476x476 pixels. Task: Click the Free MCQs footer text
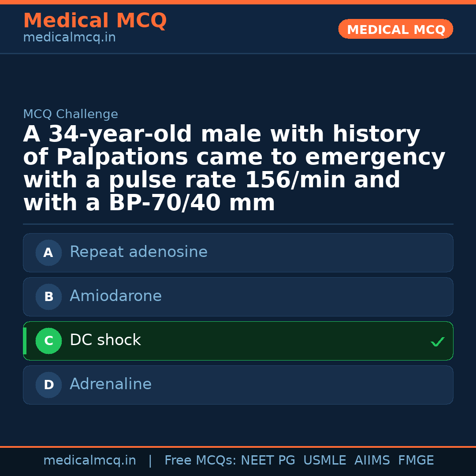201,461
